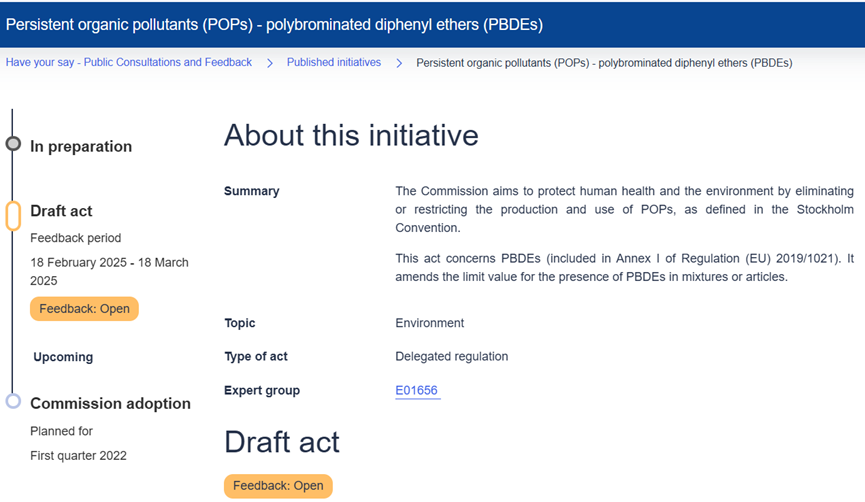
Task: Click the large Draft act section heading
Action: pyautogui.click(x=282, y=442)
